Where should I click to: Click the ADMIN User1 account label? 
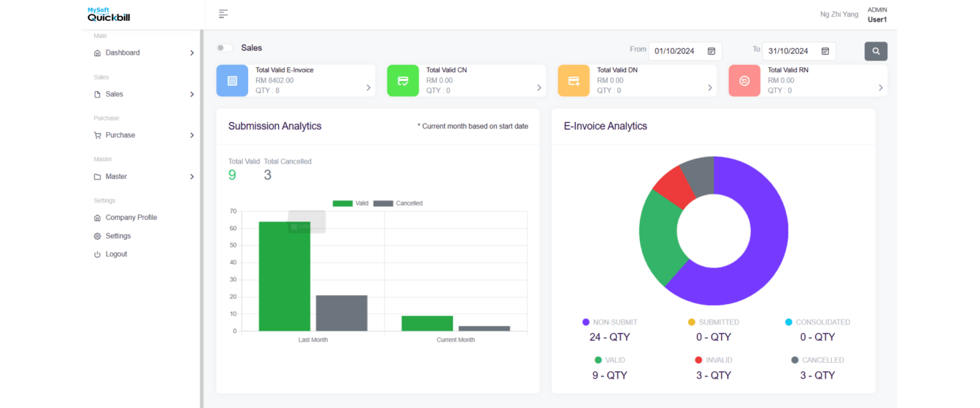pyautogui.click(x=877, y=15)
